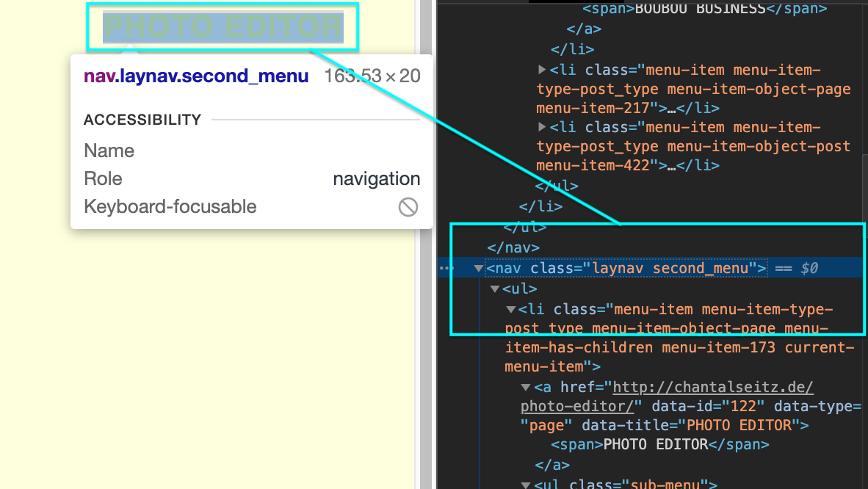Click the highlighted PHOTO EDITOR page link
Viewport: 868px width, 489px height.
coord(223,27)
